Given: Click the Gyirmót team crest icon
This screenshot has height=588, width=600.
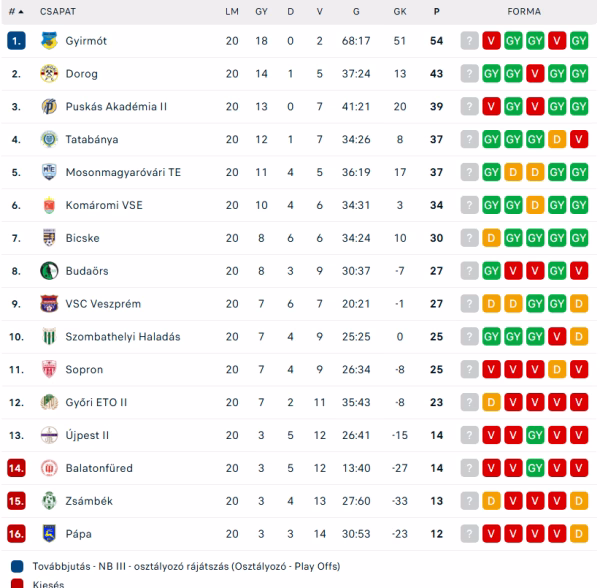Looking at the screenshot, I should [x=49, y=41].
